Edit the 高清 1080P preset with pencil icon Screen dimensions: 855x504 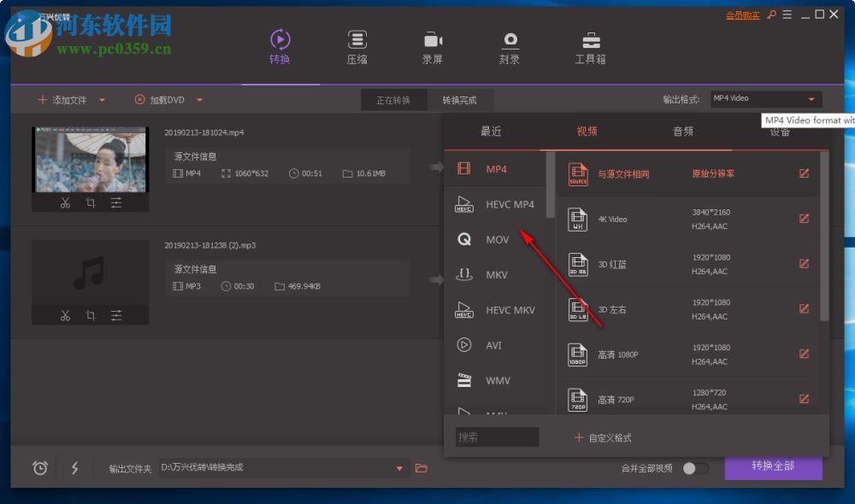tap(804, 354)
